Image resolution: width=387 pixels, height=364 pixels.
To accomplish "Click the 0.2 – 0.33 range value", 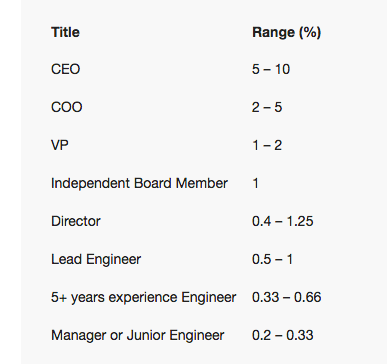I will [283, 335].
